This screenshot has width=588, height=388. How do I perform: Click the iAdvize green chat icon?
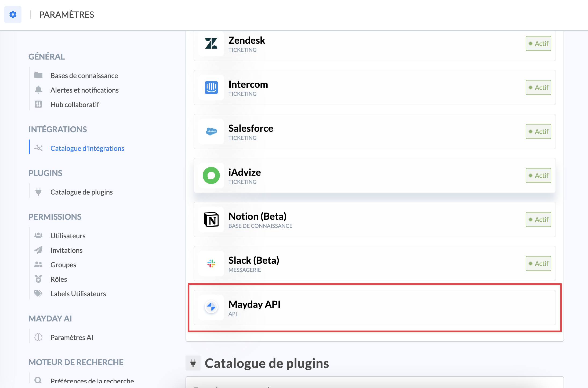click(211, 175)
